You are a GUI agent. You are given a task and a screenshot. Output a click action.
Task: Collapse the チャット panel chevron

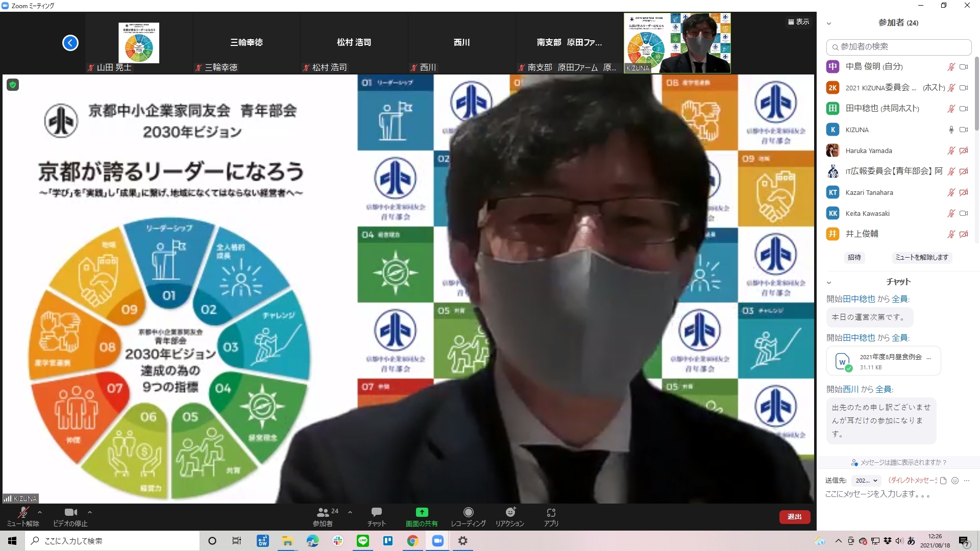click(x=829, y=283)
